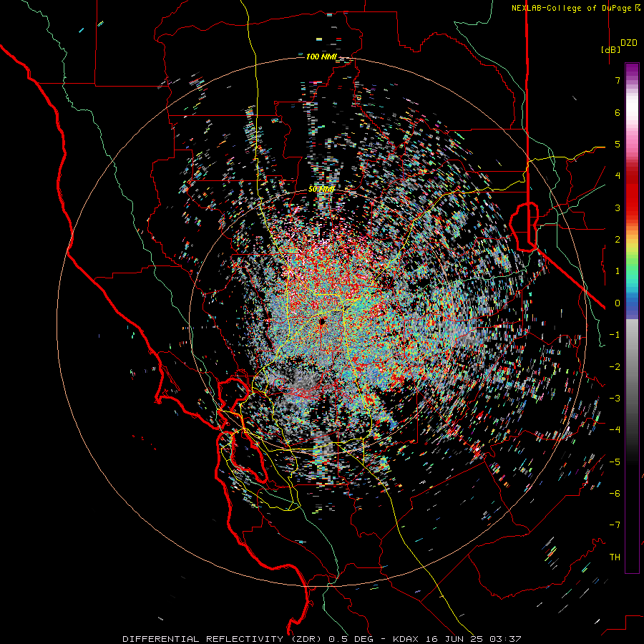Click the DZD legend title
Image resolution: width=644 pixels, height=644 pixels.
(x=629, y=43)
